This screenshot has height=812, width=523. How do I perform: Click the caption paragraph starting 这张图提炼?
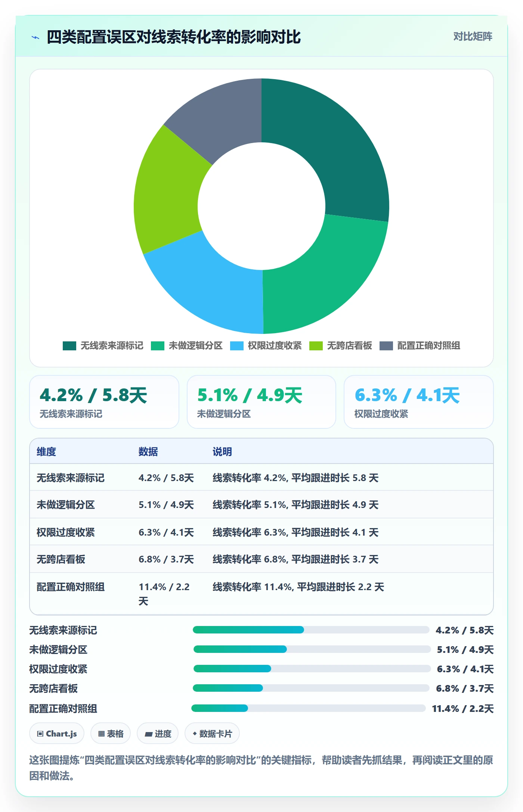[261, 768]
